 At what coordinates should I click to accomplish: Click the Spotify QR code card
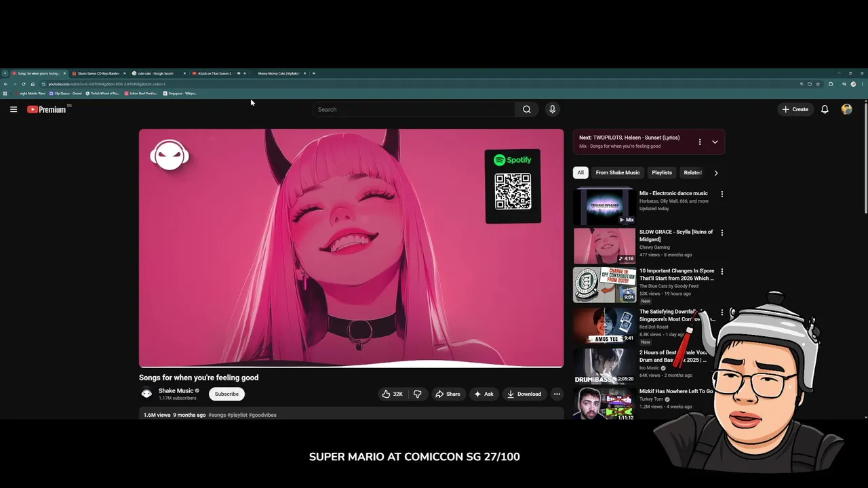[x=513, y=186]
